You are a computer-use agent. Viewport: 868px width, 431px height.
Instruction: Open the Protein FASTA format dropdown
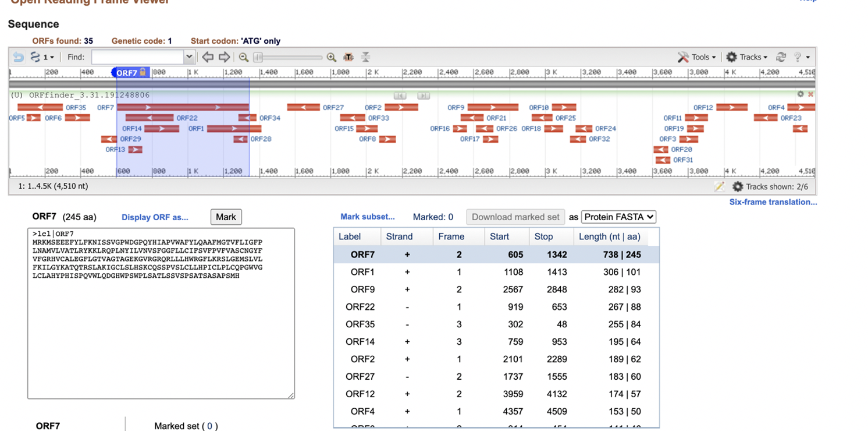click(x=618, y=217)
